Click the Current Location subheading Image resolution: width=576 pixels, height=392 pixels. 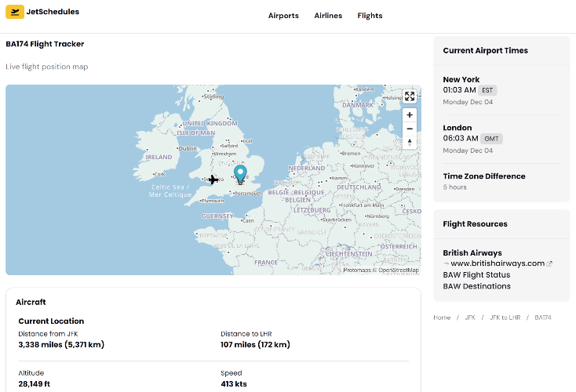coord(51,321)
